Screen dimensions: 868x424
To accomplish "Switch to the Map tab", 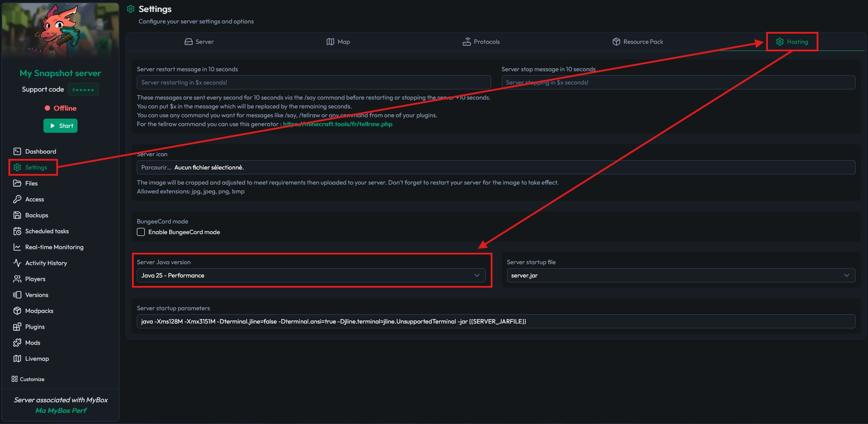I will [x=338, y=42].
